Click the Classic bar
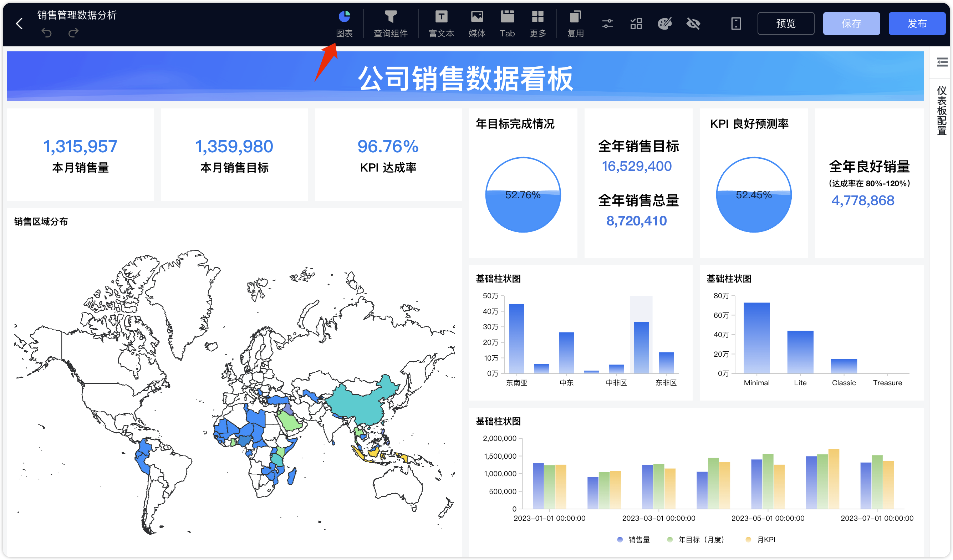The width and height of the screenshot is (953, 560). (x=844, y=366)
